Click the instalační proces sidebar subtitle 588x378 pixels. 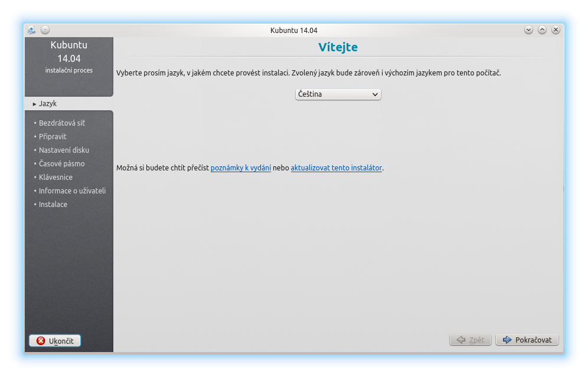pyautogui.click(x=69, y=70)
